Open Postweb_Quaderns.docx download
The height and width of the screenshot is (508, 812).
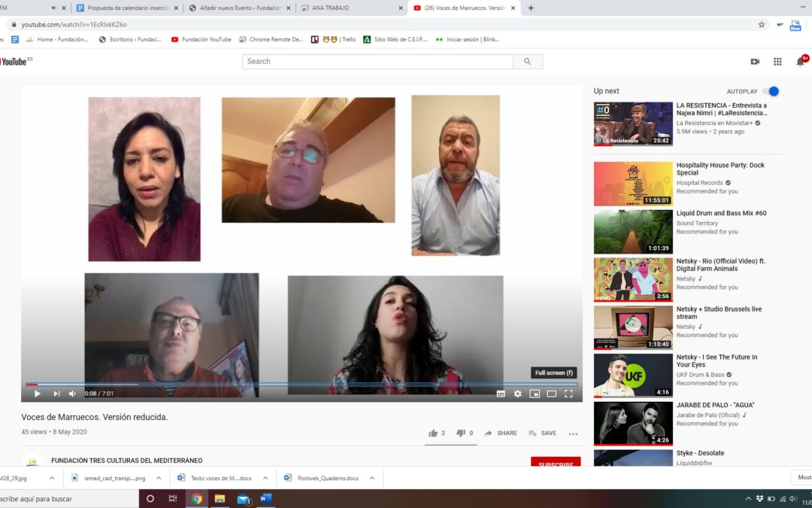(x=321, y=478)
